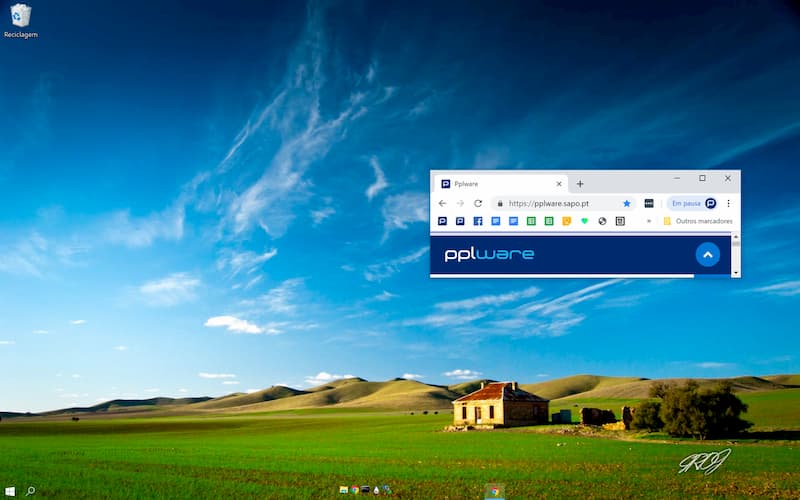Select the Pplware tab
This screenshot has height=500, width=800.
pos(501,184)
